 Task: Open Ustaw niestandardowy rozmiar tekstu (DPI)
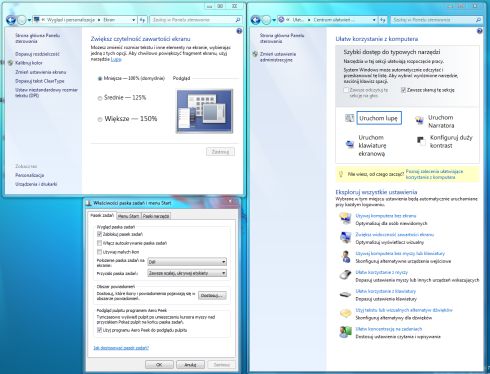point(46,93)
